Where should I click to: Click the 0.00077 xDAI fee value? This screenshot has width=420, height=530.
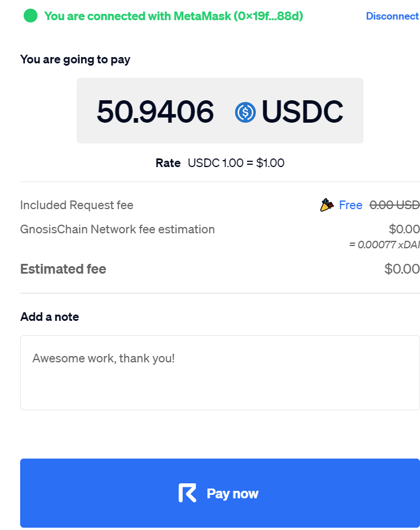click(x=385, y=244)
